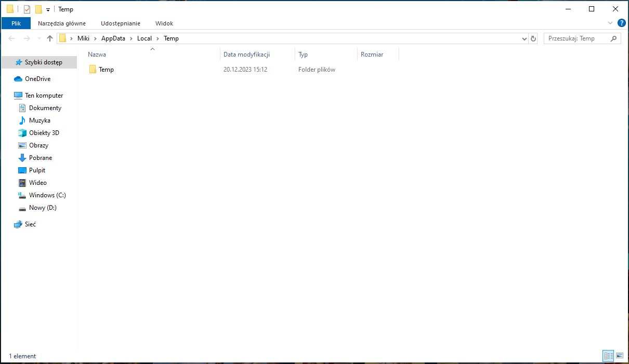Switch to the Widok ribbon tab
This screenshot has height=364, width=629.
(164, 23)
